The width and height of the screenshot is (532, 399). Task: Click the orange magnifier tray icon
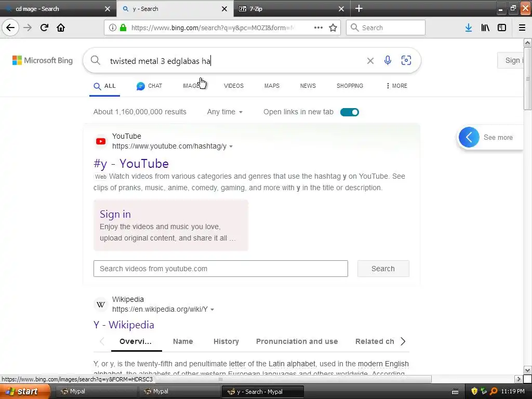point(494,391)
